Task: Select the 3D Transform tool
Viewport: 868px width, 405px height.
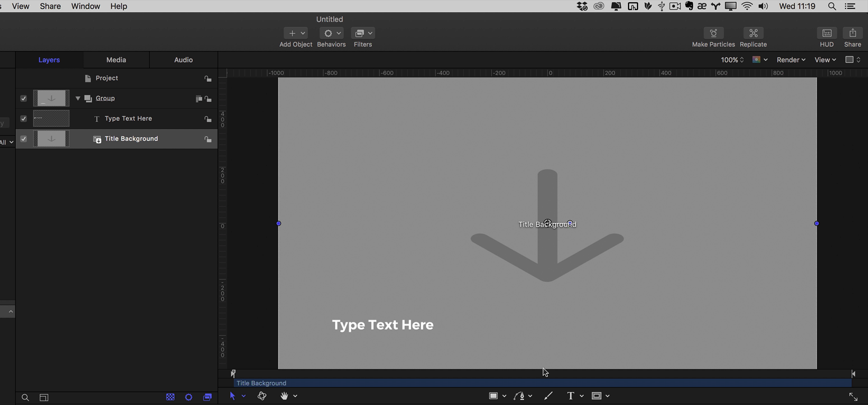Action: point(262,396)
